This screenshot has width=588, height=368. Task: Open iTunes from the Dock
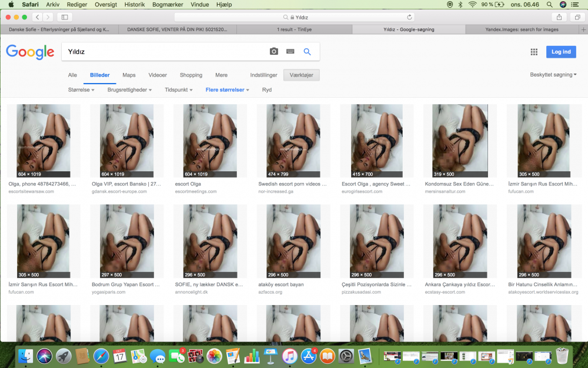[289, 356]
